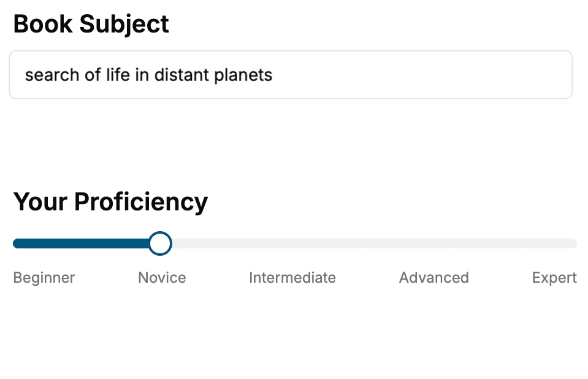588x379 pixels.
Task: Click the slider track near Intermediate
Action: 292,243
